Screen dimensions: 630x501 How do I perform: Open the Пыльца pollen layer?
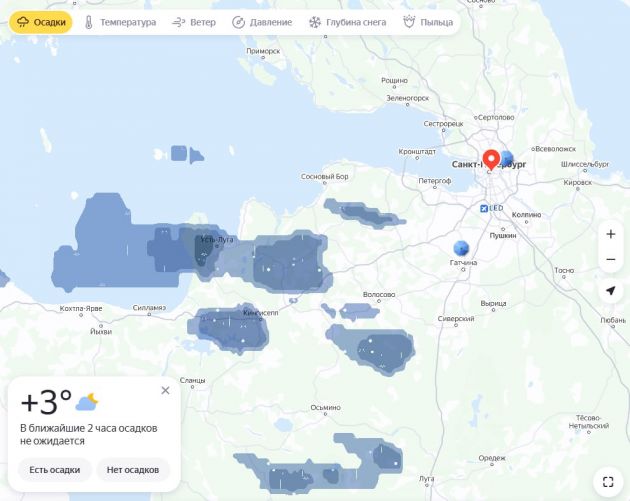pyautogui.click(x=428, y=22)
